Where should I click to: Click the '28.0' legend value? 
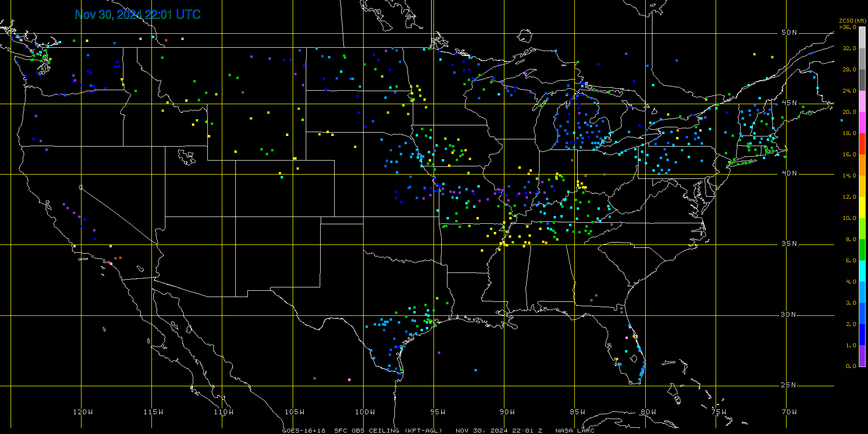coord(849,69)
